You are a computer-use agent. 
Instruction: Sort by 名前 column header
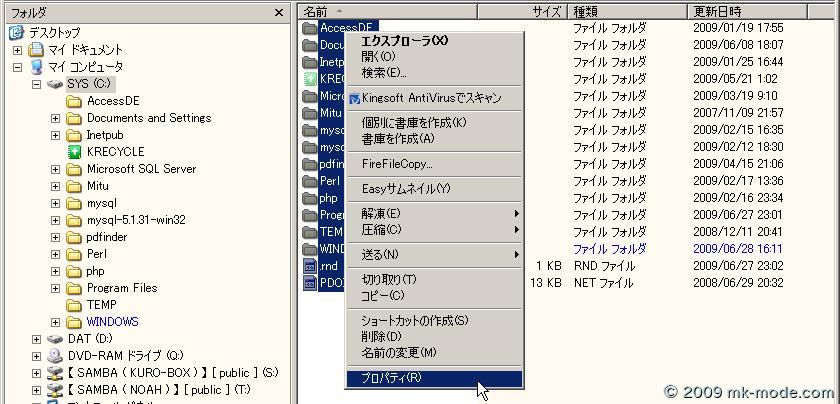[x=388, y=11]
